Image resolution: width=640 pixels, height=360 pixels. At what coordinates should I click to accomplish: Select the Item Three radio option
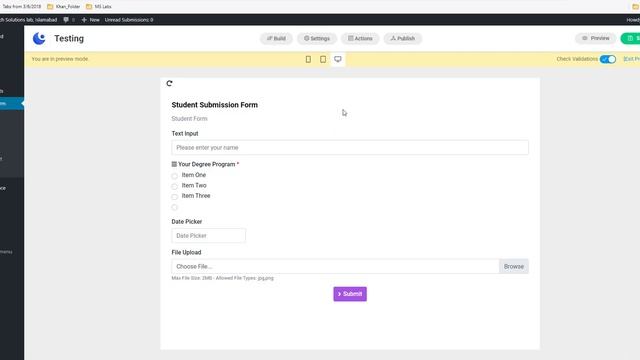click(x=174, y=197)
